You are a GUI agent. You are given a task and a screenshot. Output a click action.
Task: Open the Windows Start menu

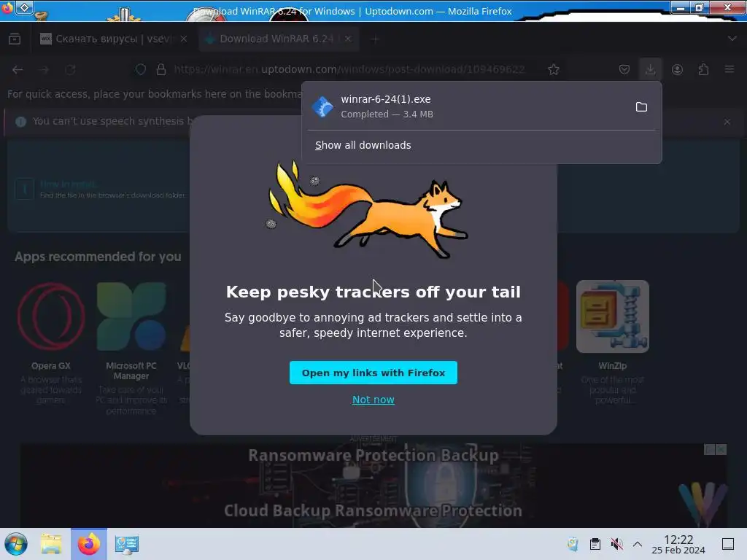point(16,544)
